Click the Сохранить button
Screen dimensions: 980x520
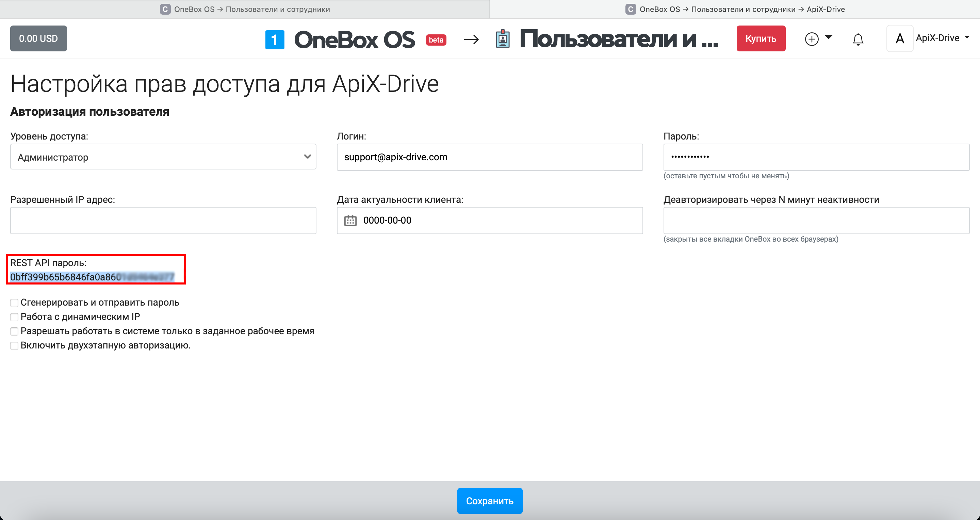[x=490, y=501]
